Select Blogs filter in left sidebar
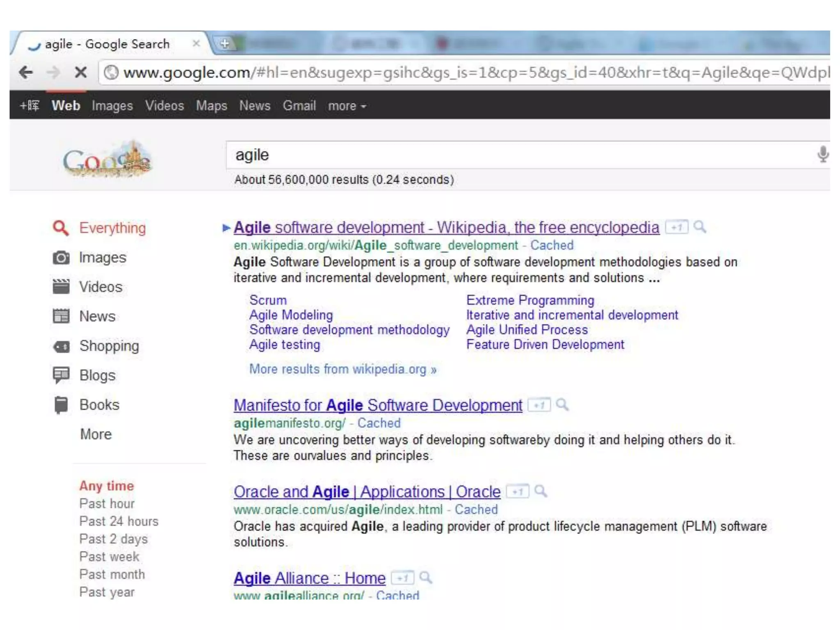This screenshot has width=840, height=630. click(97, 375)
